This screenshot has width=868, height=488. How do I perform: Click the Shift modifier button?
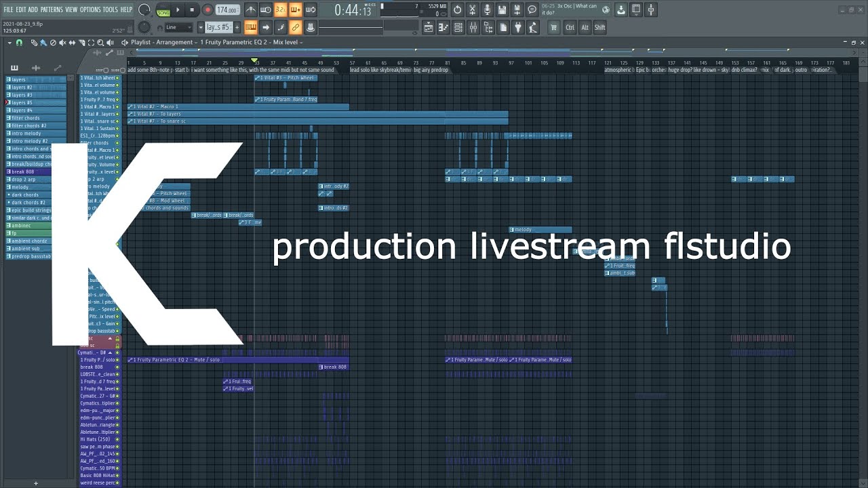click(599, 27)
